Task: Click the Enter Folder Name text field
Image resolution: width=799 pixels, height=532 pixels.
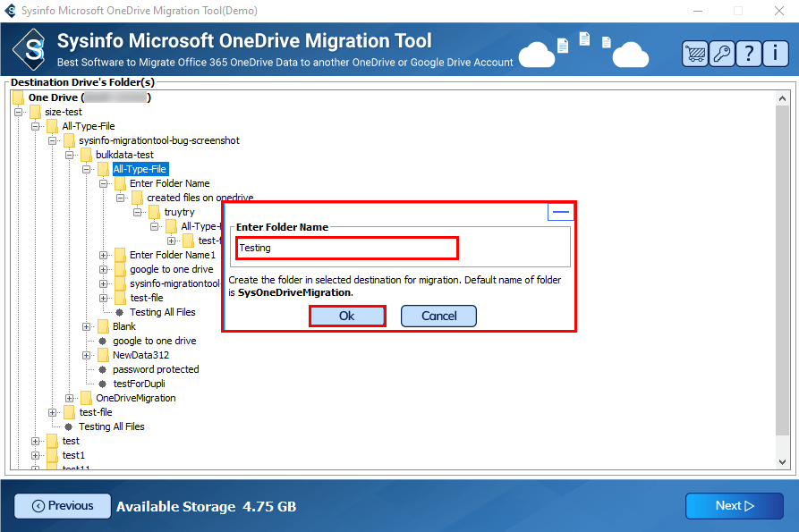Action: point(347,248)
